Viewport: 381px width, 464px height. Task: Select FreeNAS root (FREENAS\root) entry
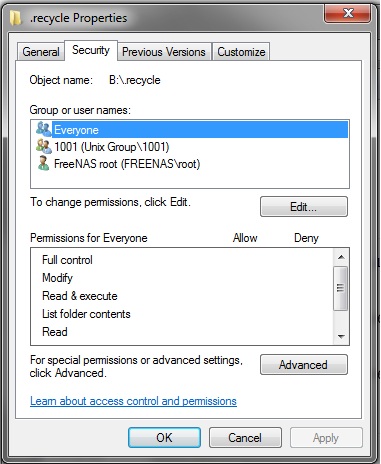[127, 164]
